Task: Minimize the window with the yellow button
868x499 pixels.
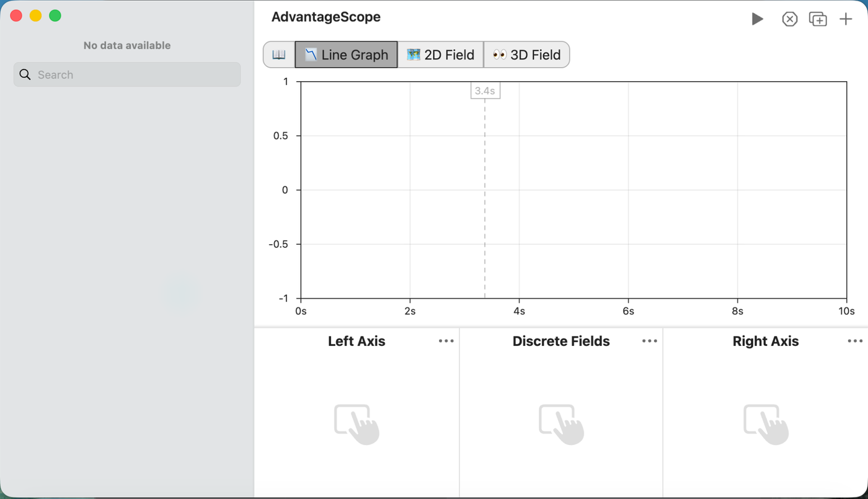Action: tap(35, 16)
